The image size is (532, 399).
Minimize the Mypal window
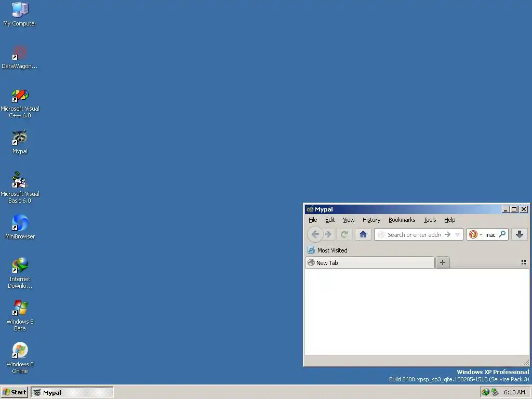click(506, 209)
